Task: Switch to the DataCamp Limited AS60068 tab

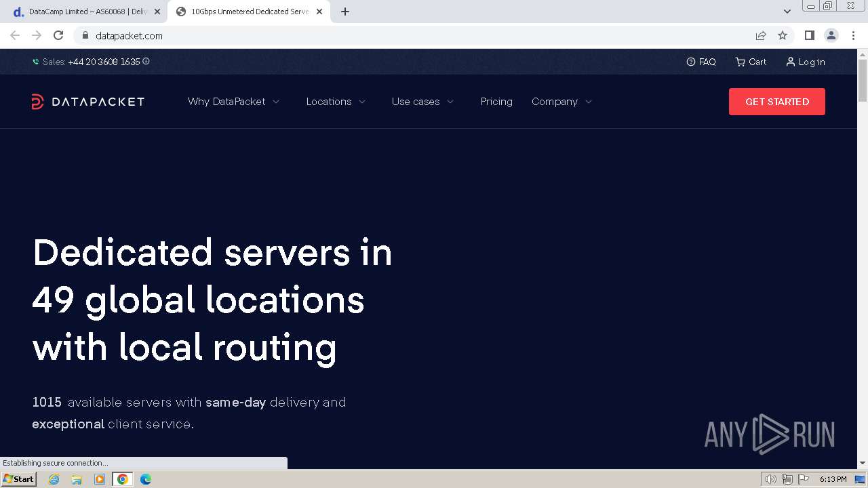Action: [87, 12]
